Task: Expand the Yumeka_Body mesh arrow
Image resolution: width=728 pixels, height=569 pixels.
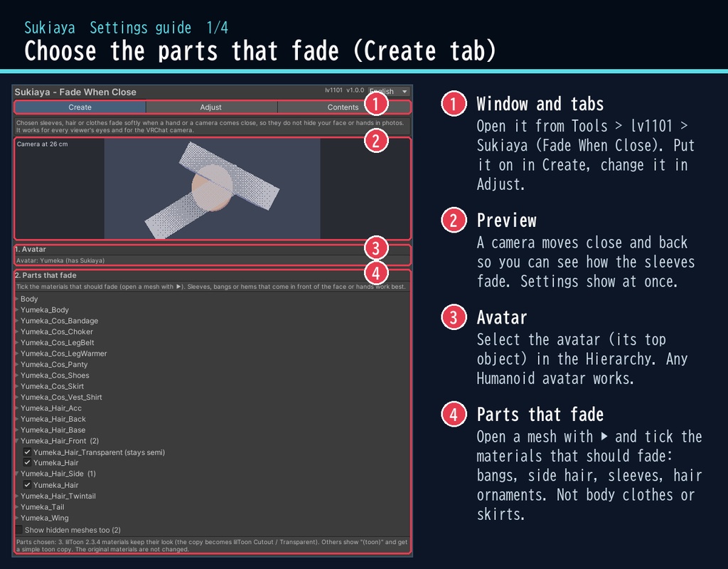Action: [x=17, y=310]
